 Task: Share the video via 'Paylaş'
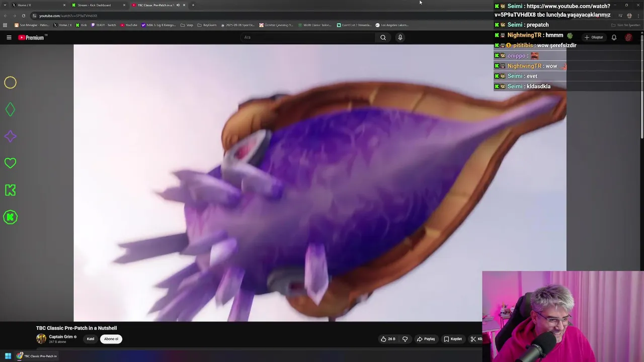pos(426,339)
